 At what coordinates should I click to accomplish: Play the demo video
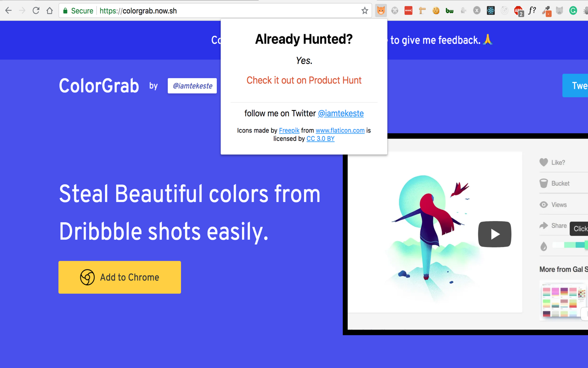pyautogui.click(x=495, y=234)
